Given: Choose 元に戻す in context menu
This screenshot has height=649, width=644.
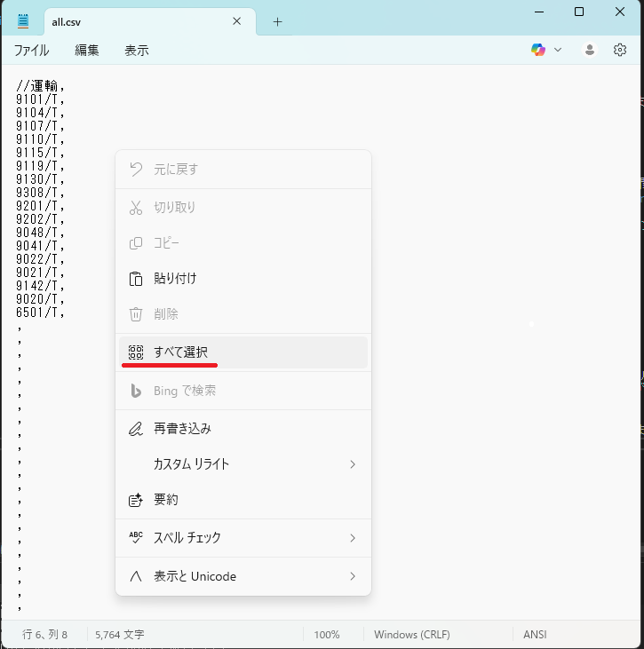Looking at the screenshot, I should 243,170.
